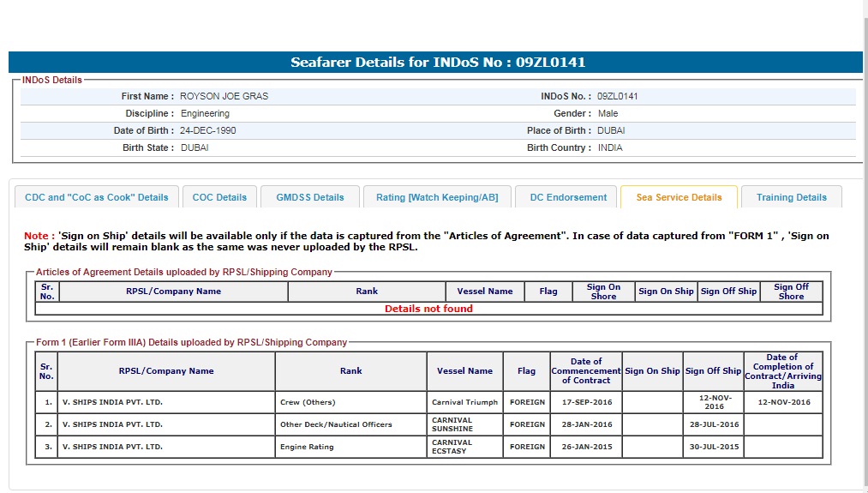This screenshot has width=868, height=493.
Task: Click the CARNIVAL ECSTASY vessel cell
Action: tap(464, 447)
